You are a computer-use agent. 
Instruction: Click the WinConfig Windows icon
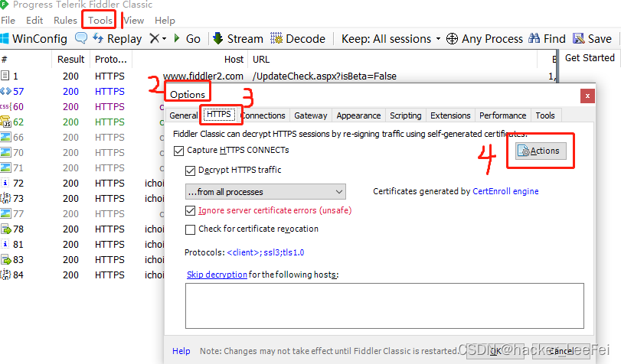coord(5,39)
